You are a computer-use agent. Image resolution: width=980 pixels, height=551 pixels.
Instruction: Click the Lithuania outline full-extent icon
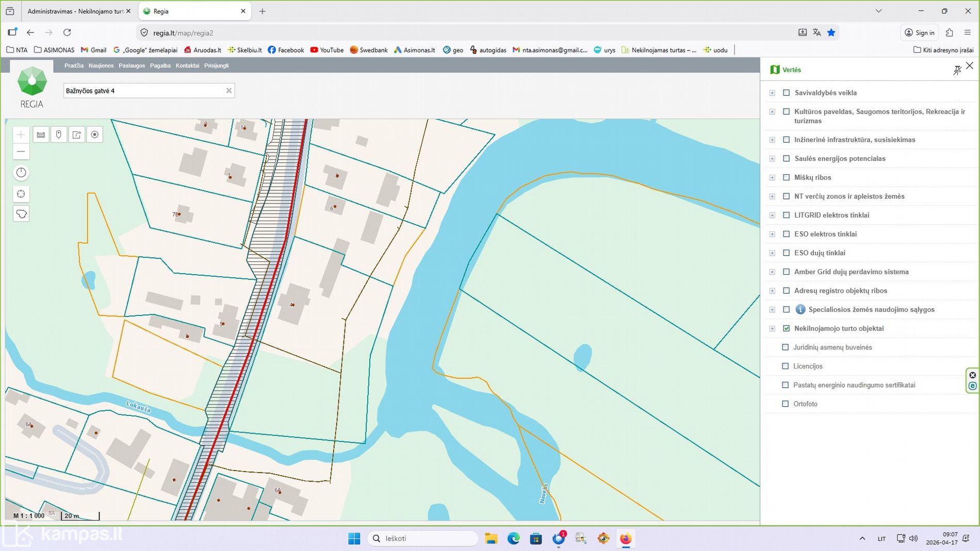point(21,214)
